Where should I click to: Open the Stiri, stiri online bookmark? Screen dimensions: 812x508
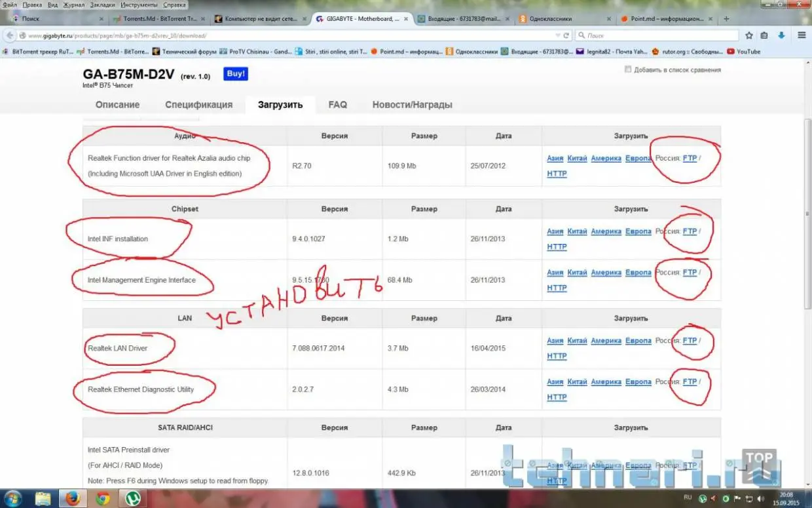(331, 51)
